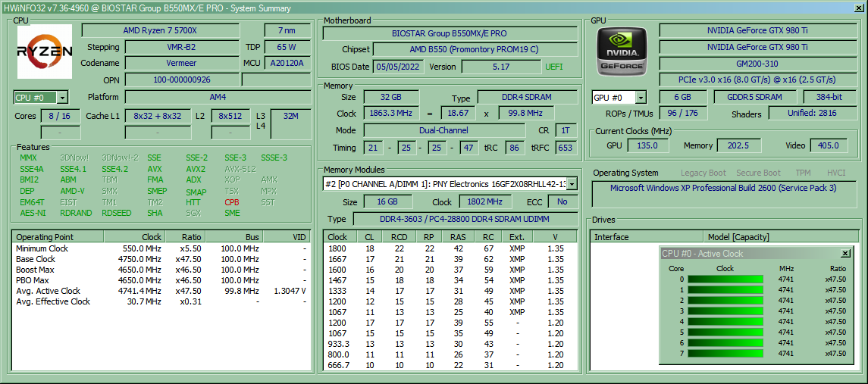Click the Core 7 clock bar
Screen dimensions: 868x384
click(725, 353)
